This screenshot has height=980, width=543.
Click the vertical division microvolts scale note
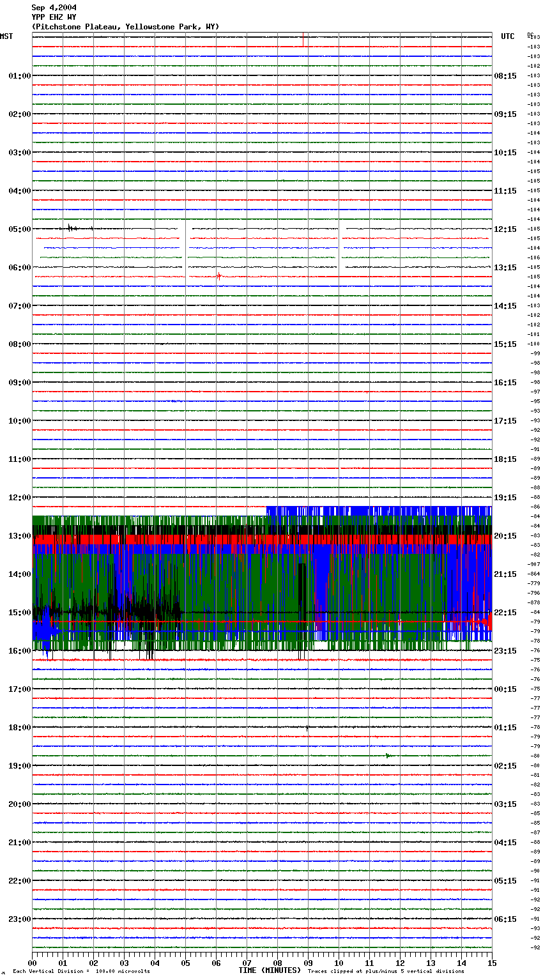pyautogui.click(x=82, y=972)
